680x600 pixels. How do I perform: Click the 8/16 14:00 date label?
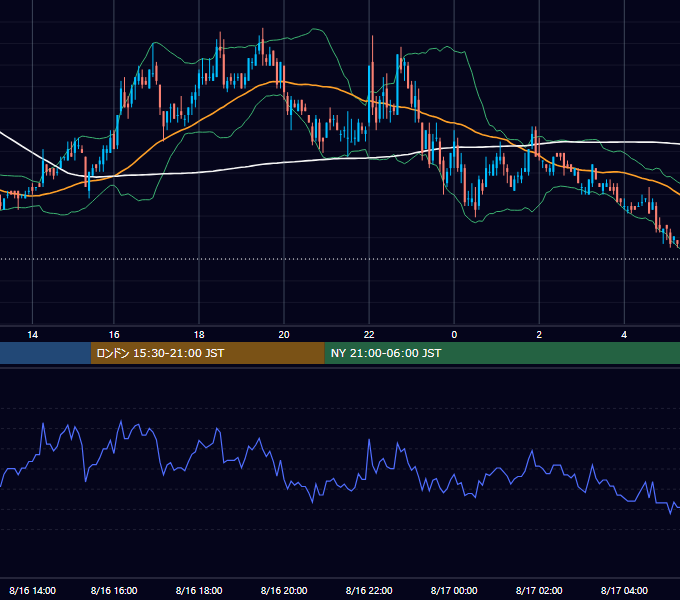point(33,590)
